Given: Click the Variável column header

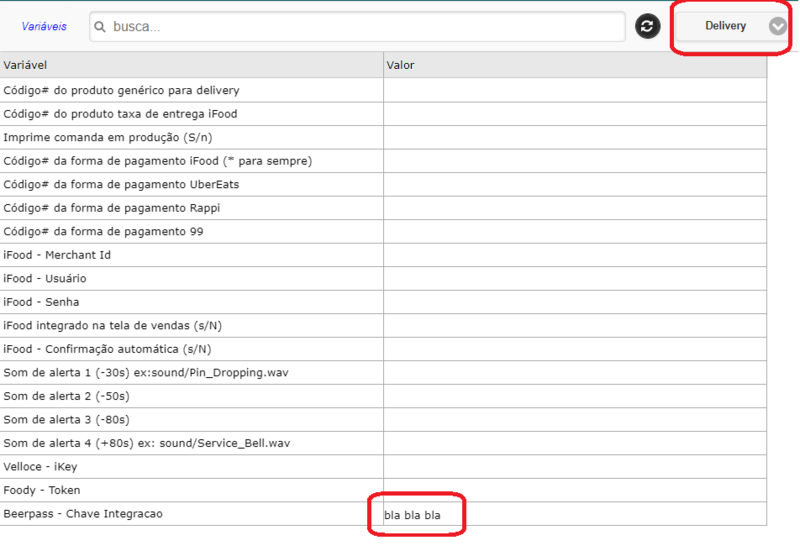Looking at the screenshot, I should (x=191, y=65).
